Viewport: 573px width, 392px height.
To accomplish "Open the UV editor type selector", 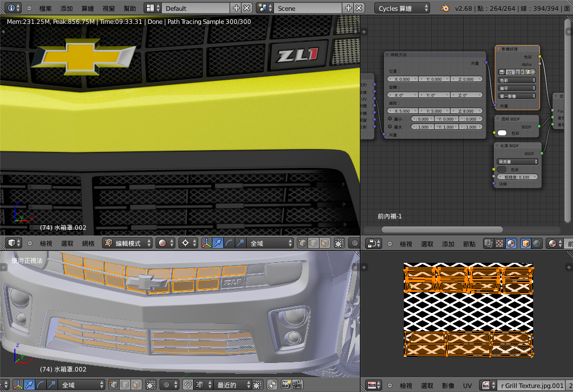I will [374, 385].
